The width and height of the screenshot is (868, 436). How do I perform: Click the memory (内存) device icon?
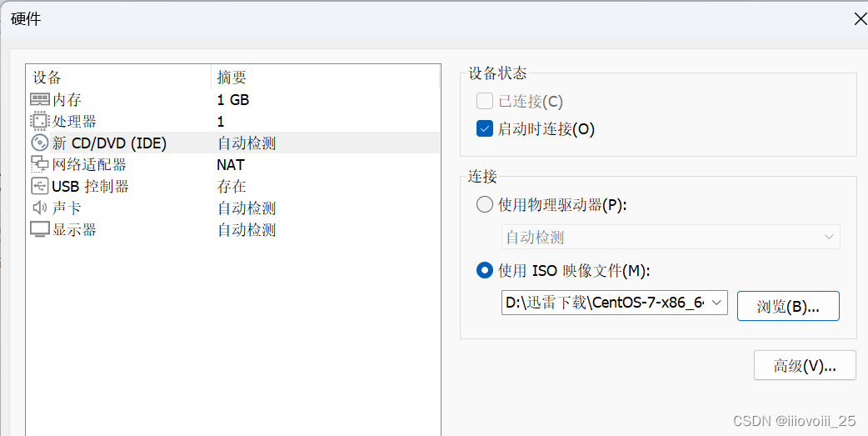coord(40,100)
